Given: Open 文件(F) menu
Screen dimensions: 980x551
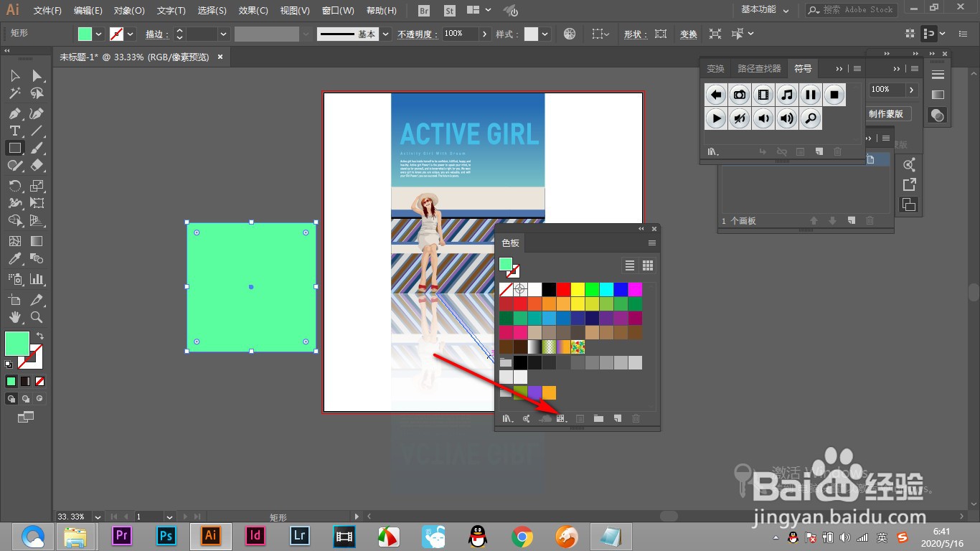Looking at the screenshot, I should (x=47, y=11).
